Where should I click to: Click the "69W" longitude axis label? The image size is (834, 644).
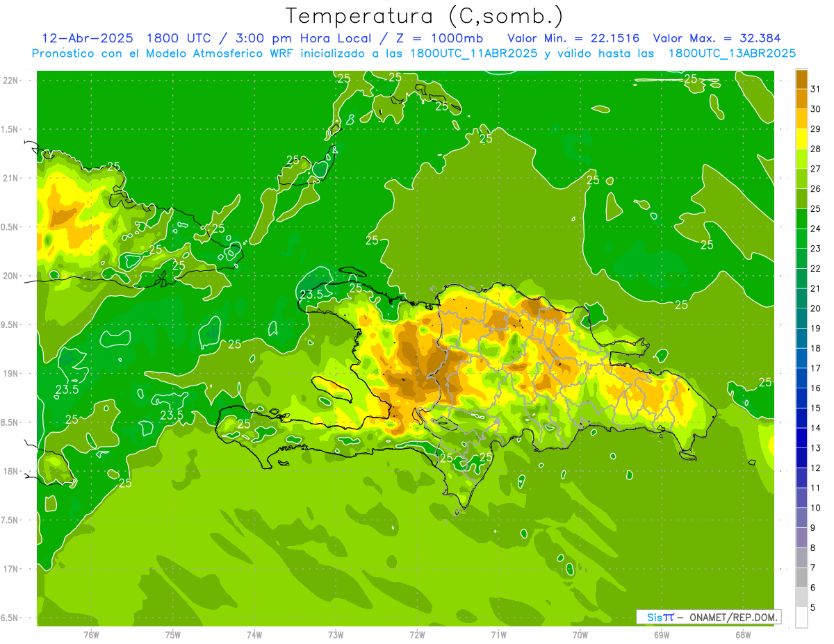[x=662, y=635]
